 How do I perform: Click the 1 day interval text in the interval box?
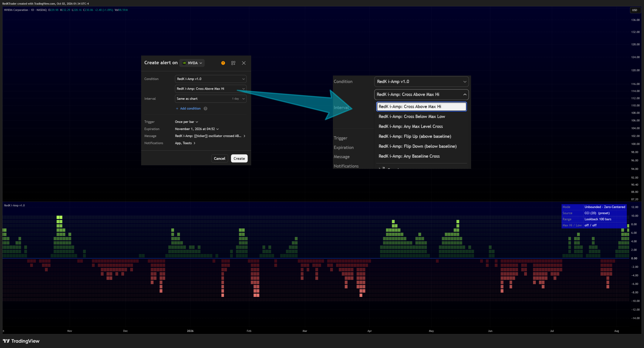pyautogui.click(x=235, y=99)
